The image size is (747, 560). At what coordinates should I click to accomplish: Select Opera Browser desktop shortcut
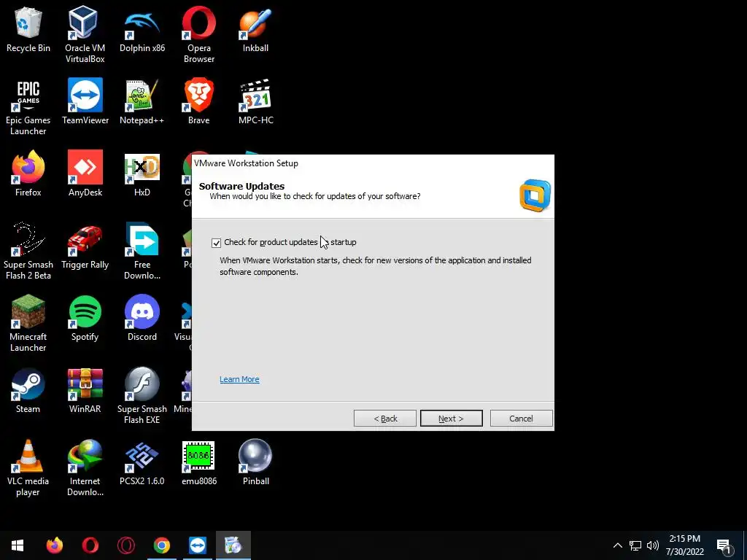198,34
